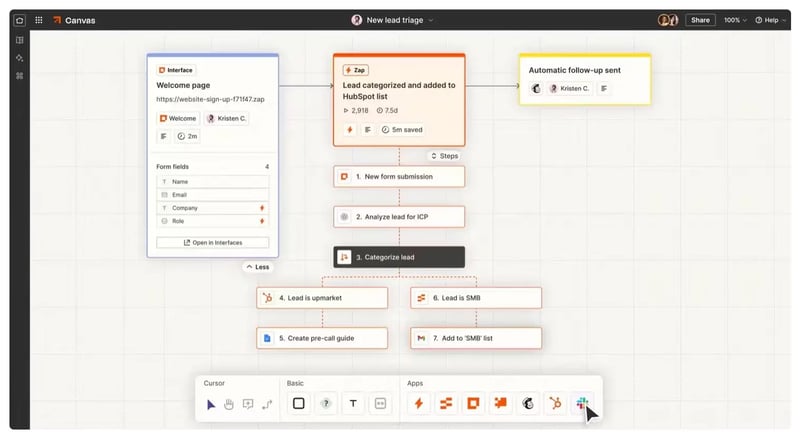Select step 2 Analyze lead for ICP
This screenshot has height=439, width=800.
pyautogui.click(x=399, y=216)
